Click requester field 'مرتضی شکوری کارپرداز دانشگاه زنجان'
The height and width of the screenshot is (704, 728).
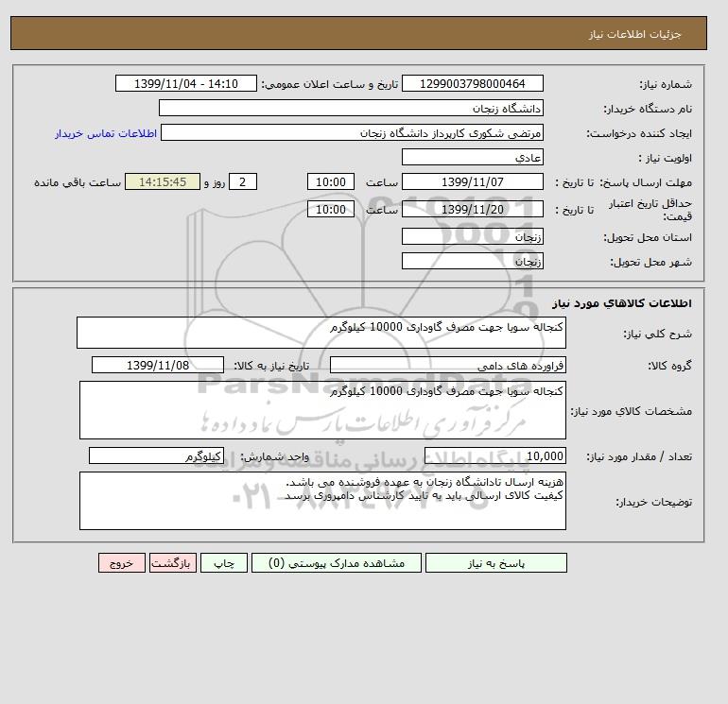click(352, 132)
